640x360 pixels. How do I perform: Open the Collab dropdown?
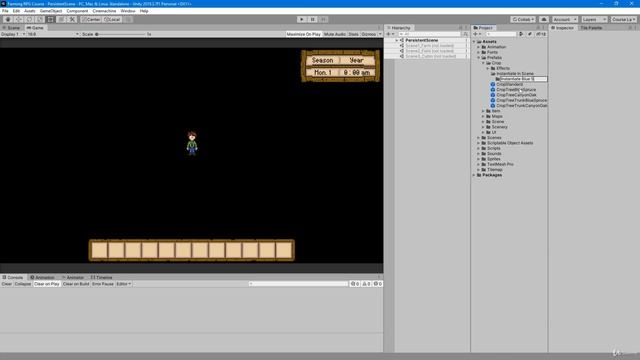(x=523, y=19)
